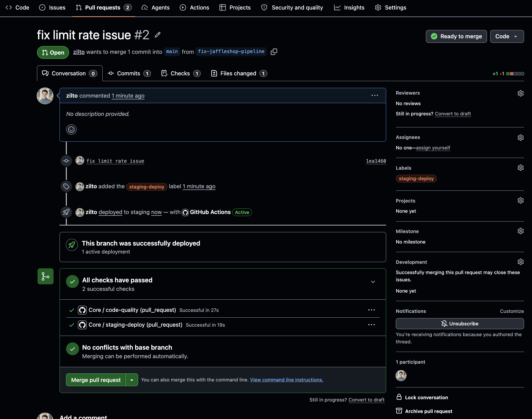Viewport: 532px width, 419px height.
Task: Click the GitHub Actions logo for code-quality check
Action: coord(82,310)
